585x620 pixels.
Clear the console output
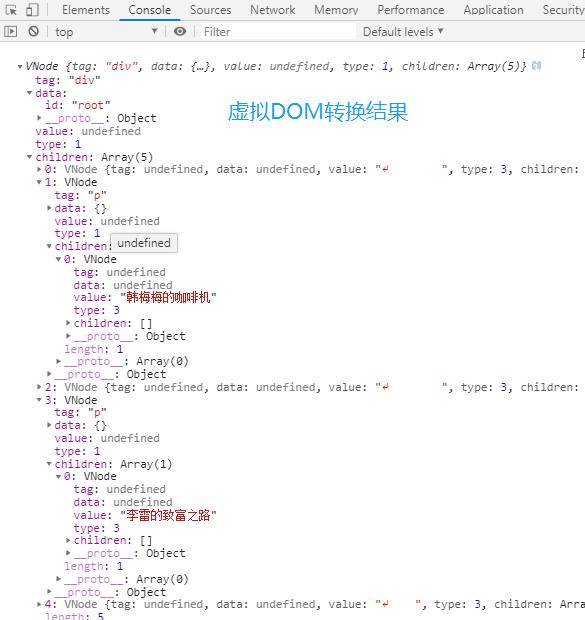34,31
